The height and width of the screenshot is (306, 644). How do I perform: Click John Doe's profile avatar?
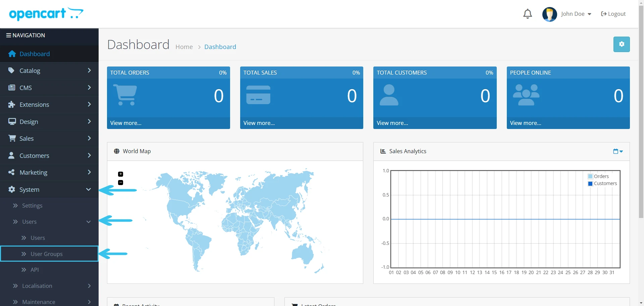coord(549,14)
